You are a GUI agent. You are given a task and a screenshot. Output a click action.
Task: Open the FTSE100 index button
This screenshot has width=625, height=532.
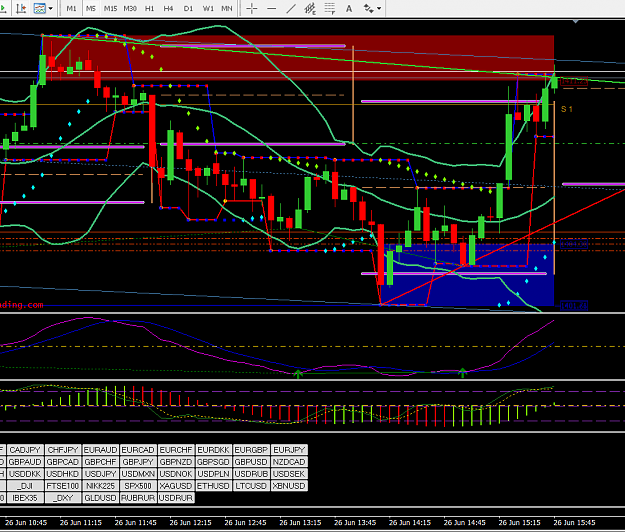click(63, 486)
